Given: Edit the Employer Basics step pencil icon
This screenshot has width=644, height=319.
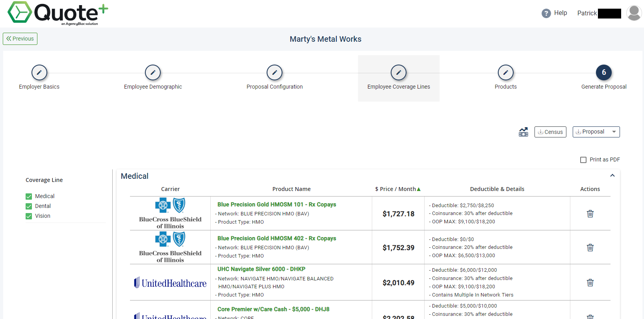Looking at the screenshot, I should click(39, 72).
